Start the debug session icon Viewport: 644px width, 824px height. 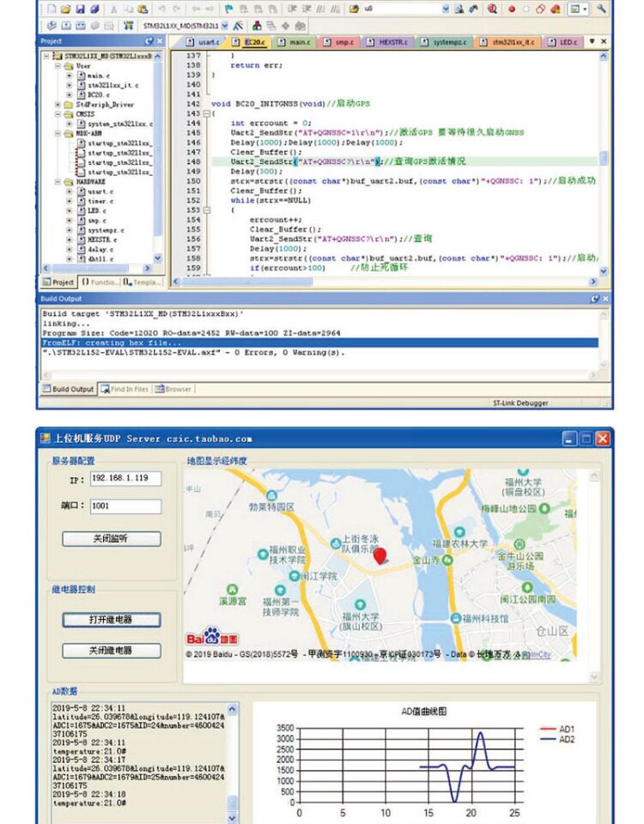493,9
